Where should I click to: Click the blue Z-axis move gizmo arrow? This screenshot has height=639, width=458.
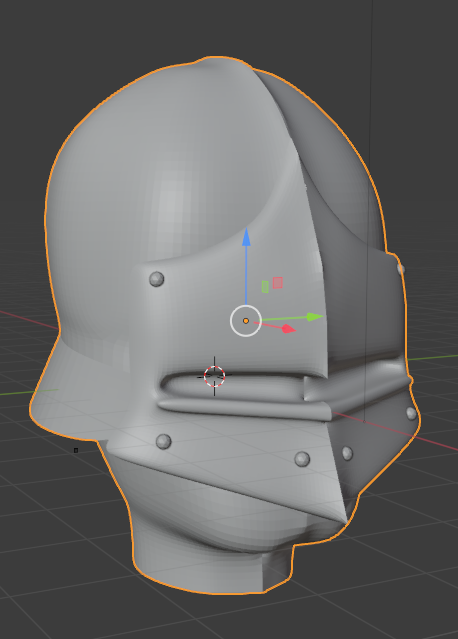coord(246,237)
